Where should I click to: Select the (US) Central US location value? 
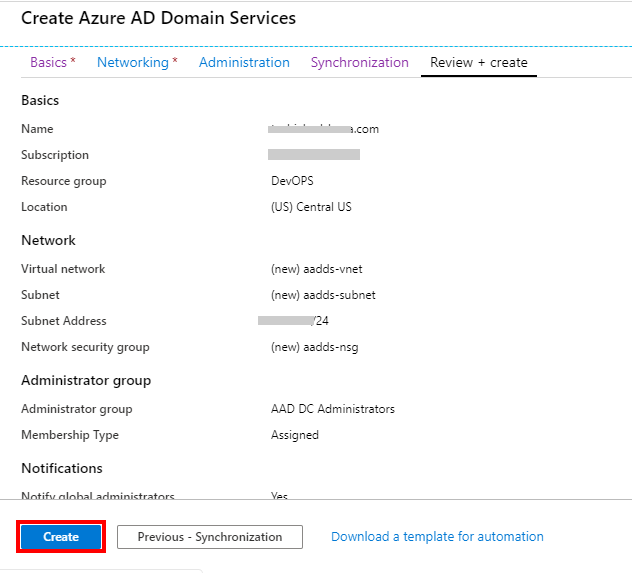311,207
